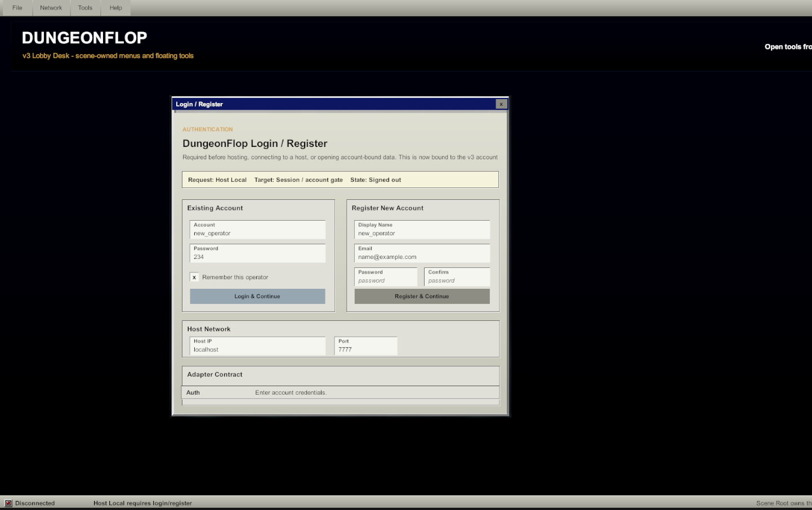Click the Port field
Viewport: 812px width, 510px height.
(366, 346)
